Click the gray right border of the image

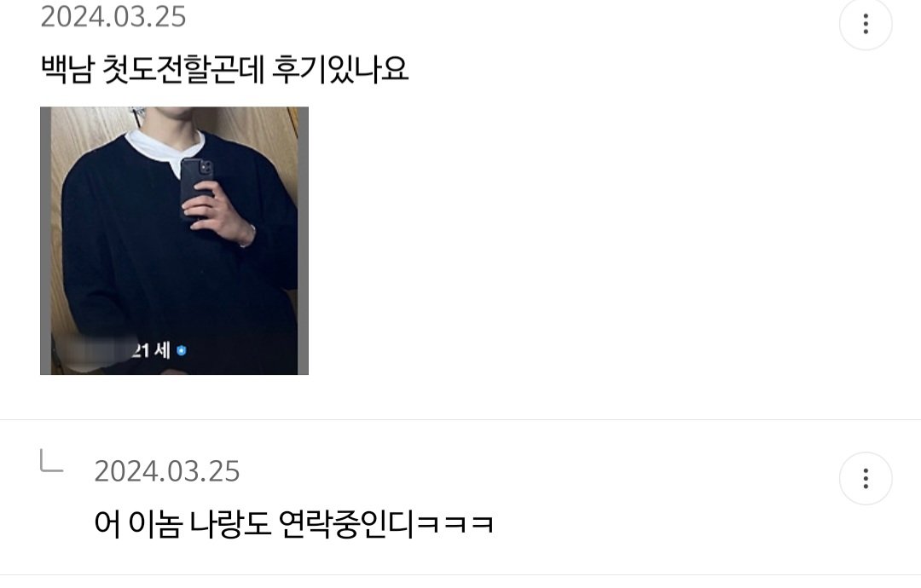303,240
